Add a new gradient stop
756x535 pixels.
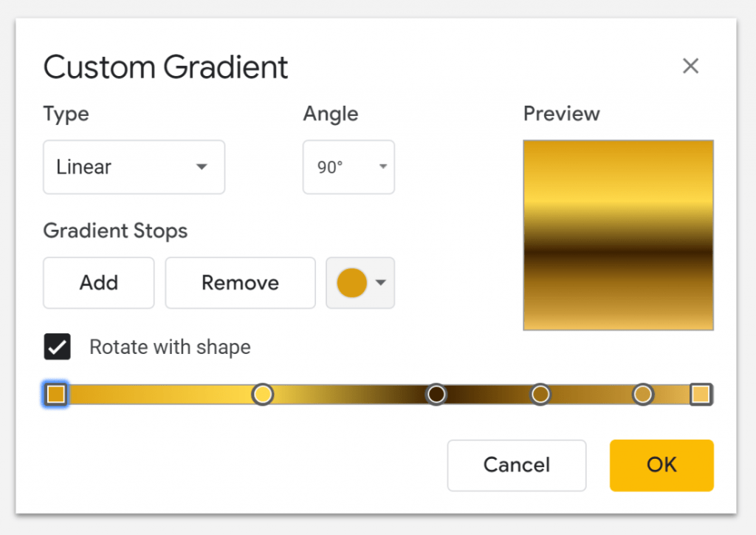tap(99, 283)
